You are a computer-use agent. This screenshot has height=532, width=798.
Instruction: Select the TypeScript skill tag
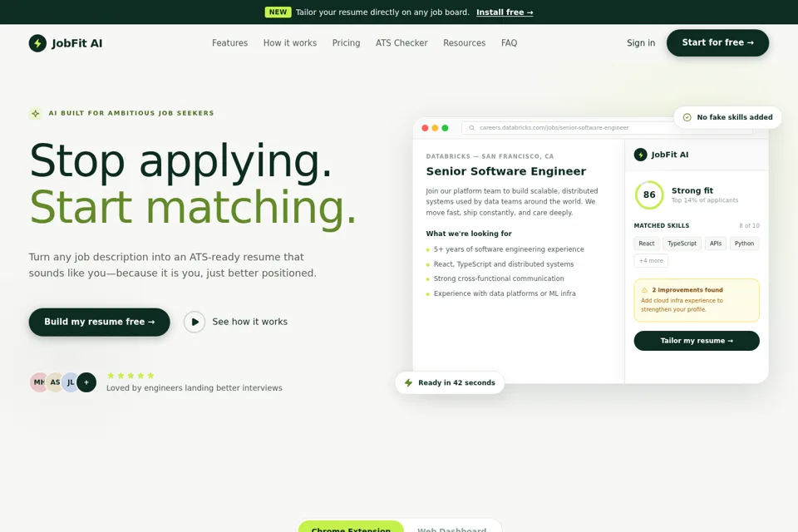682,244
